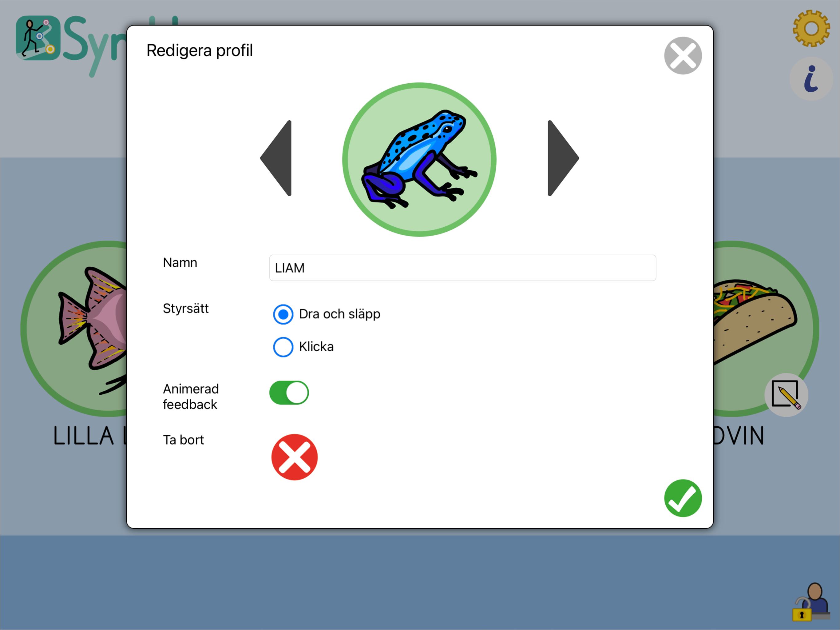The width and height of the screenshot is (840, 630).
Task: Select the Klicka radio button
Action: 283,347
